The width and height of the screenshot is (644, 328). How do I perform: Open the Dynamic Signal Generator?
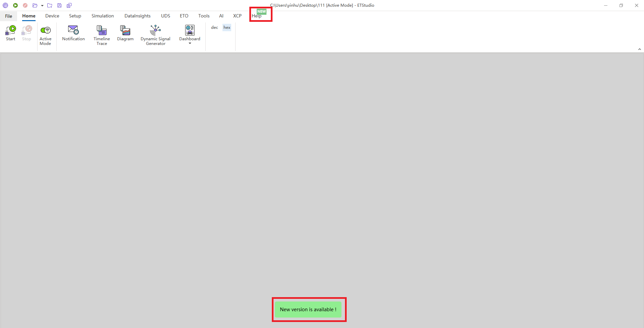tap(155, 35)
